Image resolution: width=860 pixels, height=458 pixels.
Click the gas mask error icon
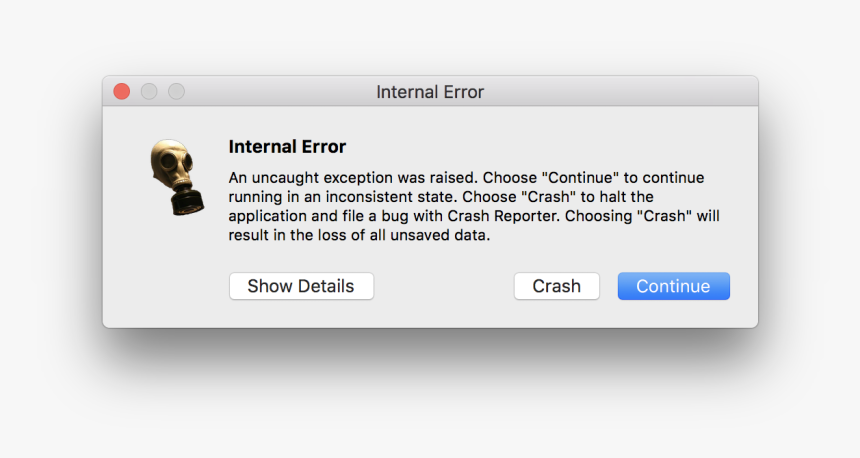tap(177, 177)
